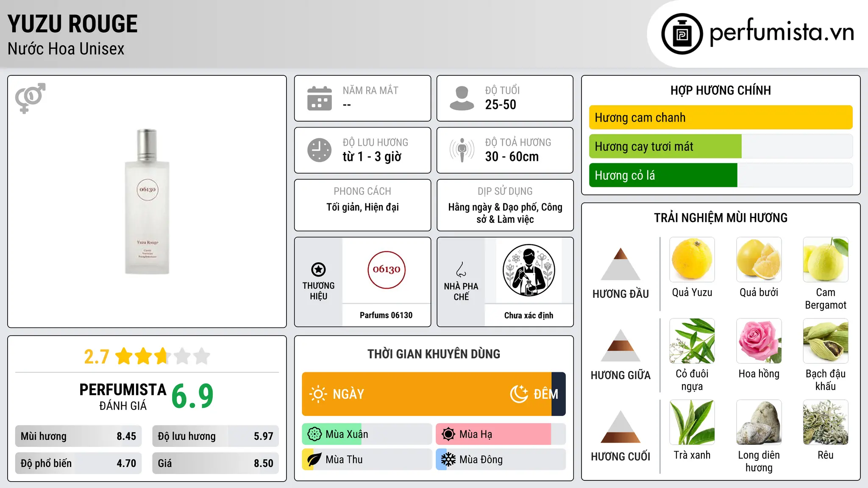The image size is (868, 488).
Task: Click the dark green Hương cỏ lá bar
Action: click(x=663, y=175)
